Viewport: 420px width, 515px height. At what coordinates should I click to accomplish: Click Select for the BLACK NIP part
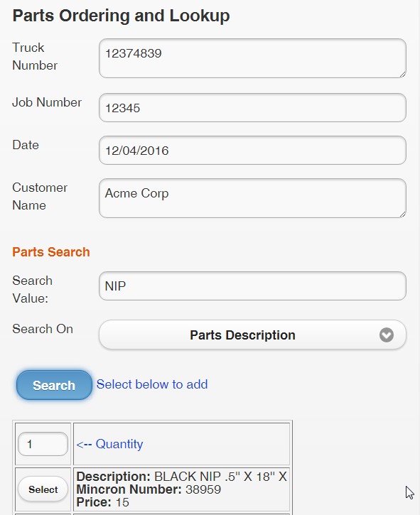coord(43,489)
